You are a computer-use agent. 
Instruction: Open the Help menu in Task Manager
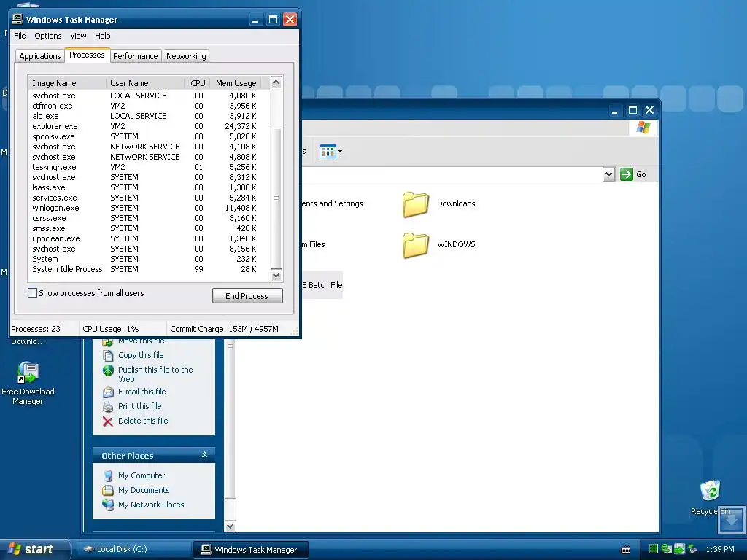(x=102, y=36)
